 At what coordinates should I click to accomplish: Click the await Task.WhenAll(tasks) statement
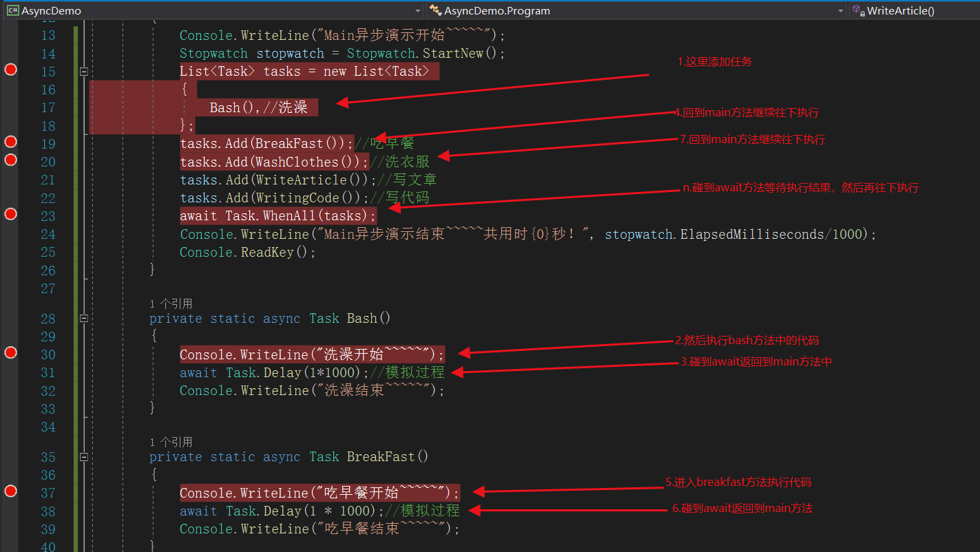click(278, 215)
